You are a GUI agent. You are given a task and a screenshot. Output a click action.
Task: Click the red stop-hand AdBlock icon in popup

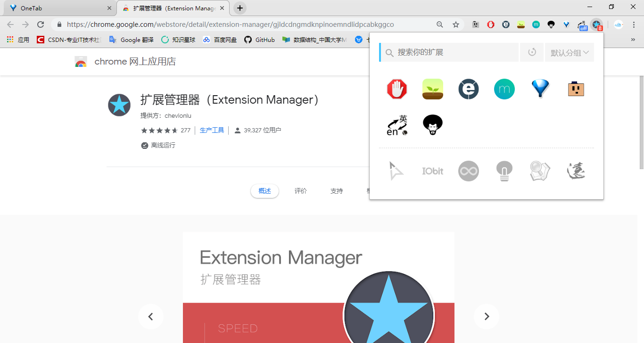point(397,89)
